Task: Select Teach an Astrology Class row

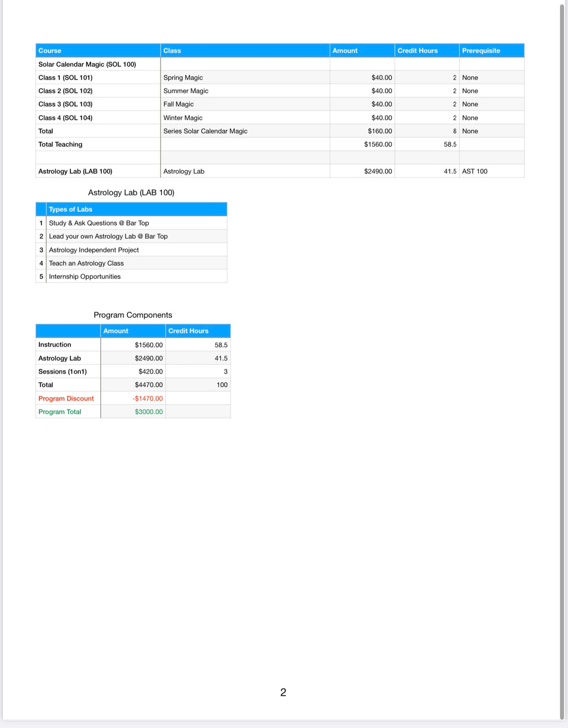Action: 86,263
